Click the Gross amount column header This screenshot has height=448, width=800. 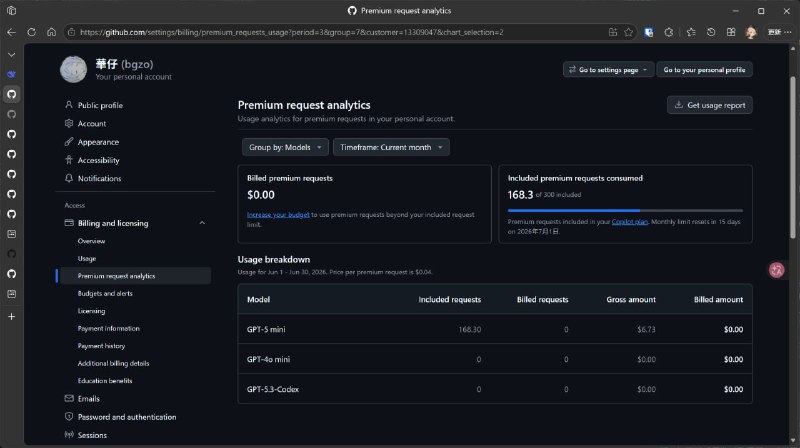pyautogui.click(x=631, y=300)
